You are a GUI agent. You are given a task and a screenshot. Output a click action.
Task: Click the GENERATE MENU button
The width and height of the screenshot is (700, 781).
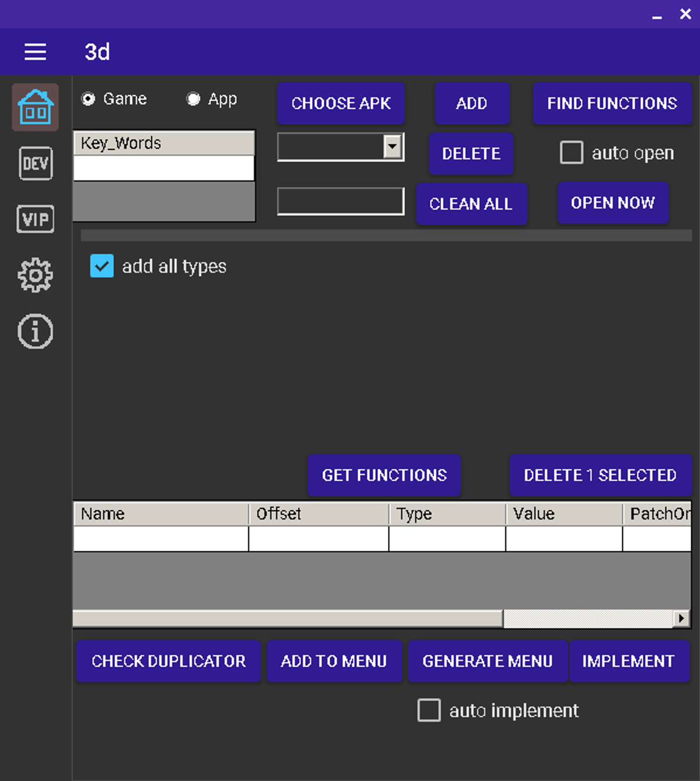[x=487, y=661]
